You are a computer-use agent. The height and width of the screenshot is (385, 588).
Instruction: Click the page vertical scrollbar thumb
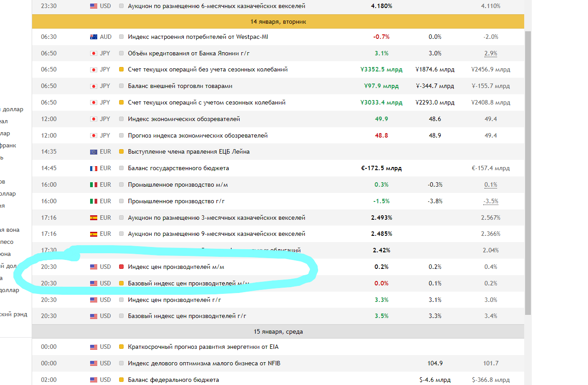pyautogui.click(x=528, y=172)
